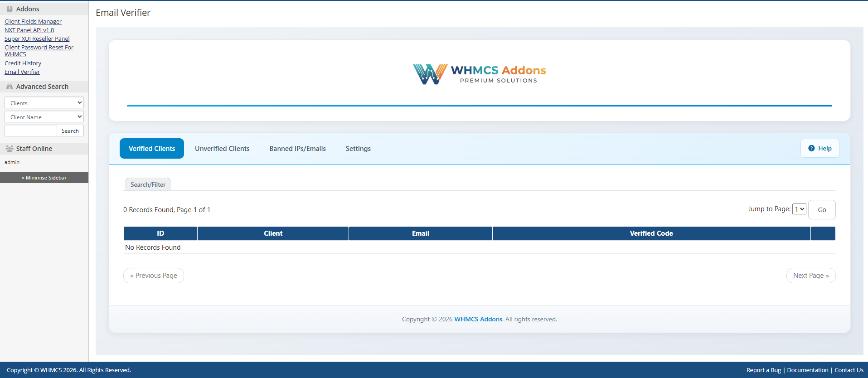Image resolution: width=868 pixels, height=378 pixels.
Task: Open the Client Name field dropdown
Action: (44, 117)
